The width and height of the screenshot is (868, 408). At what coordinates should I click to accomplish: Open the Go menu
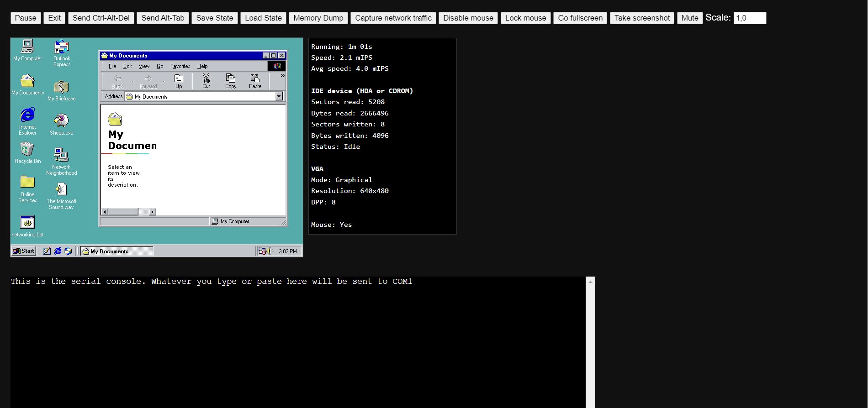coord(160,66)
